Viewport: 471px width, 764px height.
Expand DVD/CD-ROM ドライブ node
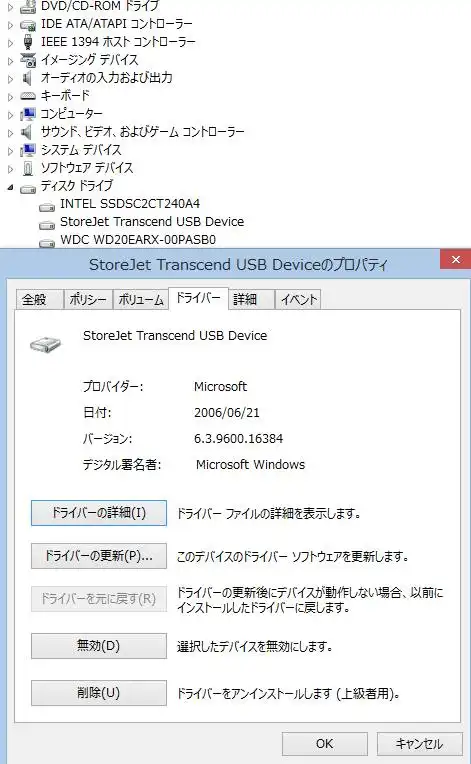click(x=10, y=7)
